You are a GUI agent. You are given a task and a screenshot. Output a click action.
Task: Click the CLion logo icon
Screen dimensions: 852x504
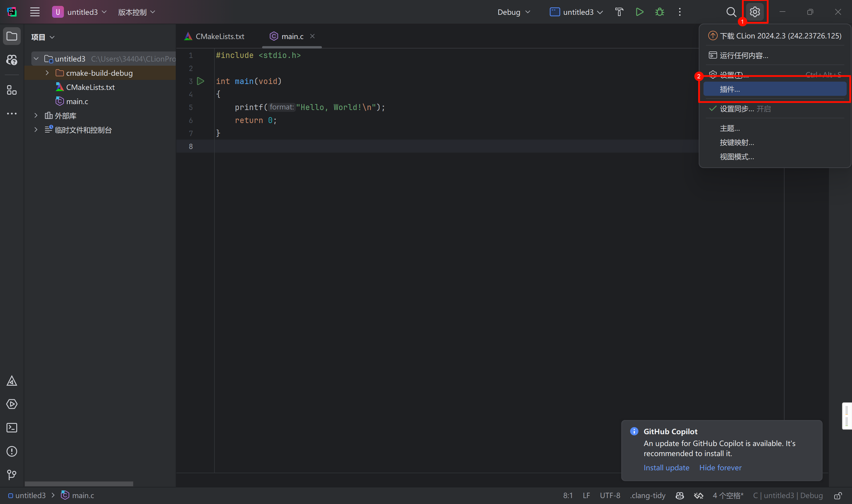pos(12,12)
